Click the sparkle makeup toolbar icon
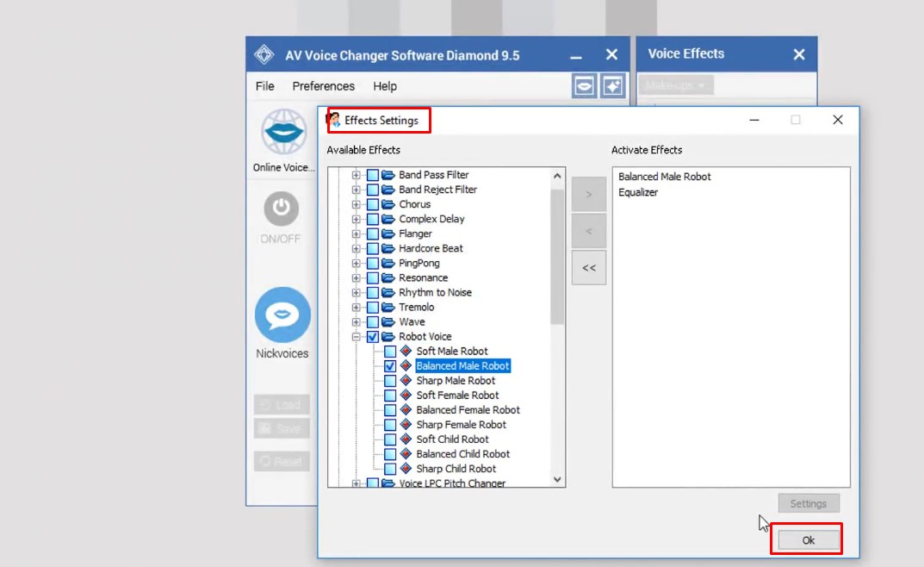The image size is (924, 567). [612, 85]
